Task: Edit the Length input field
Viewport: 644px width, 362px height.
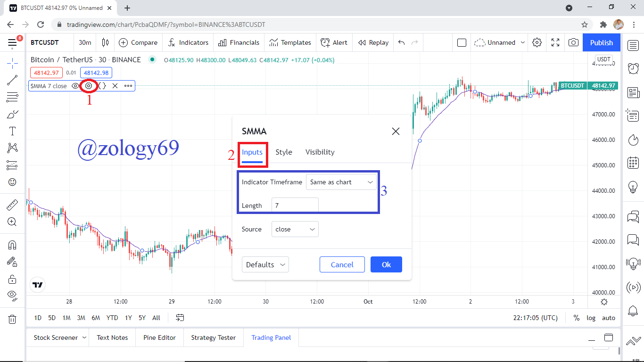Action: click(295, 206)
